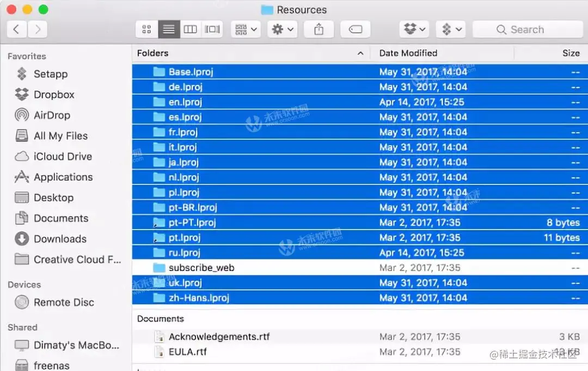Select the pt-PT.lproj alias
The height and width of the screenshot is (371, 588).
[x=360, y=222]
